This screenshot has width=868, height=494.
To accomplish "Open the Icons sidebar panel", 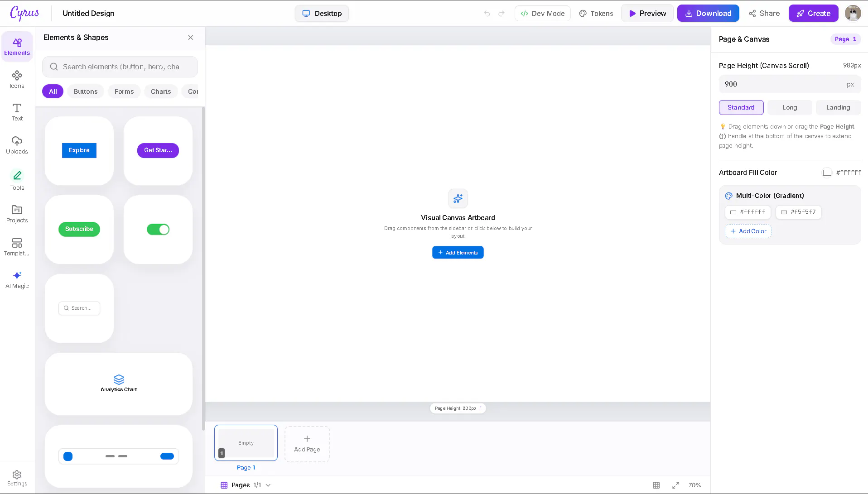I will pos(17,79).
